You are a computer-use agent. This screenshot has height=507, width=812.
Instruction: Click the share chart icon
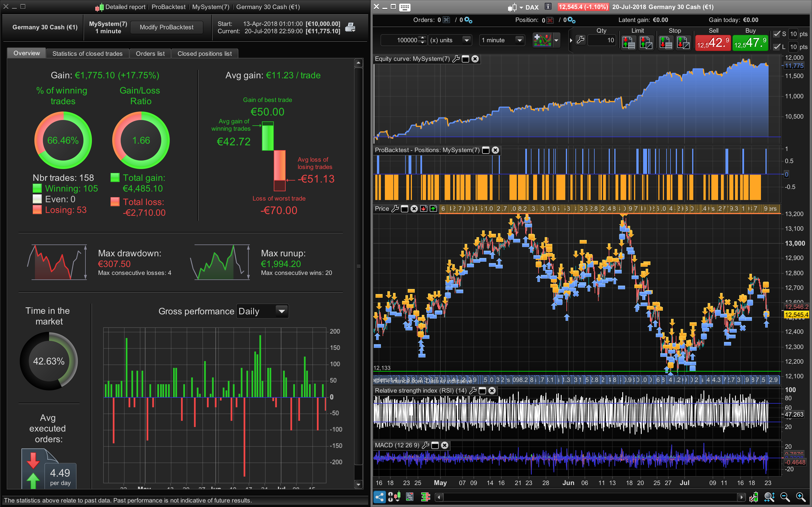tap(379, 497)
